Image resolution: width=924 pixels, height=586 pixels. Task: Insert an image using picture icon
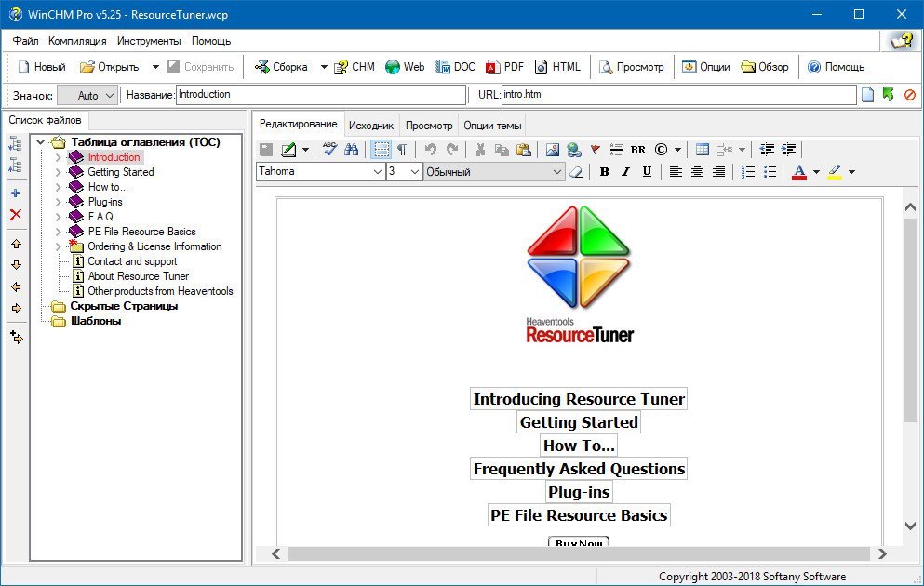pyautogui.click(x=552, y=150)
